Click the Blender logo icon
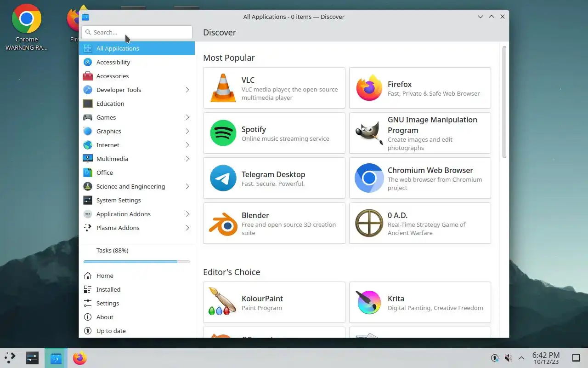The image size is (588, 368). [x=223, y=223]
